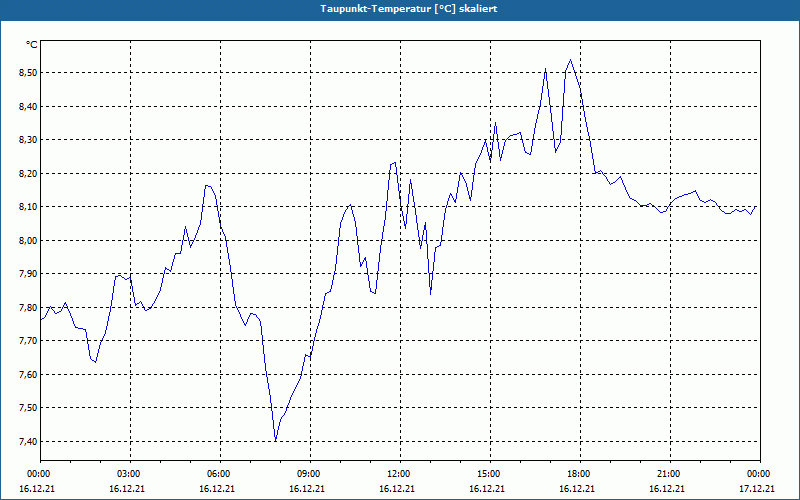Click the 8,20 y-axis value
Viewport: 800px width, 500px height.
pyautogui.click(x=28, y=173)
